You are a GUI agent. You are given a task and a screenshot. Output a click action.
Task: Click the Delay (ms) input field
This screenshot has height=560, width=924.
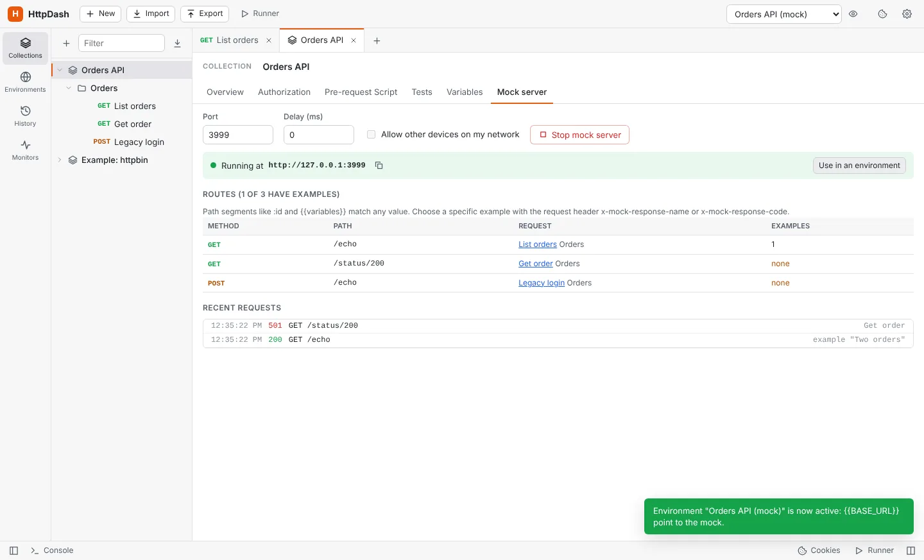pos(319,135)
